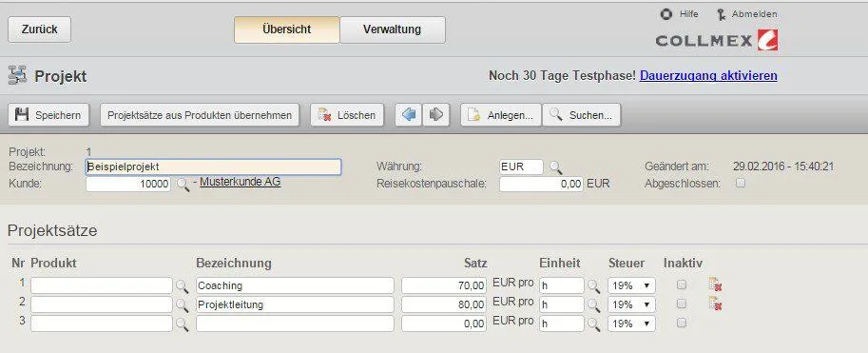Screen dimensions: 868x353
Task: Click Einheit field in Projektleitung row
Action: (561, 304)
